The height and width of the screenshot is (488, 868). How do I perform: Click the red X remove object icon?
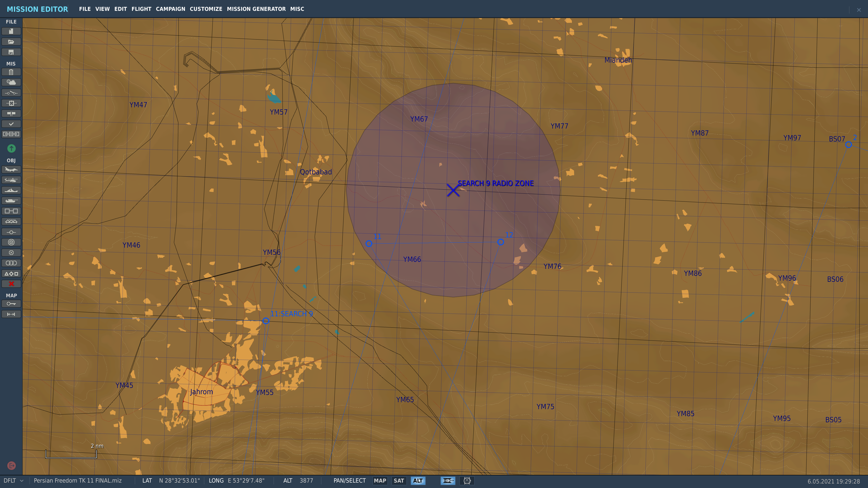pyautogui.click(x=11, y=284)
